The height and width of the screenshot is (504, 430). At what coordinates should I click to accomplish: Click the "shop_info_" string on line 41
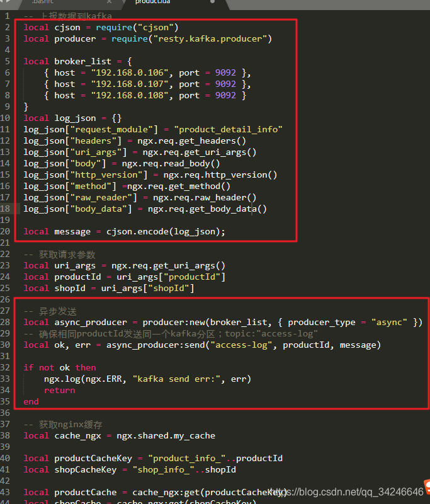click(x=163, y=470)
